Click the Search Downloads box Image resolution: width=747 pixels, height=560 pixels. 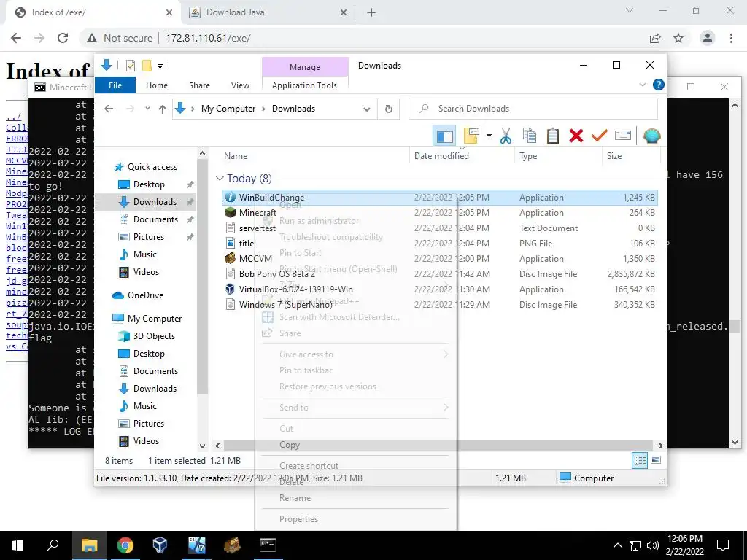pyautogui.click(x=533, y=109)
